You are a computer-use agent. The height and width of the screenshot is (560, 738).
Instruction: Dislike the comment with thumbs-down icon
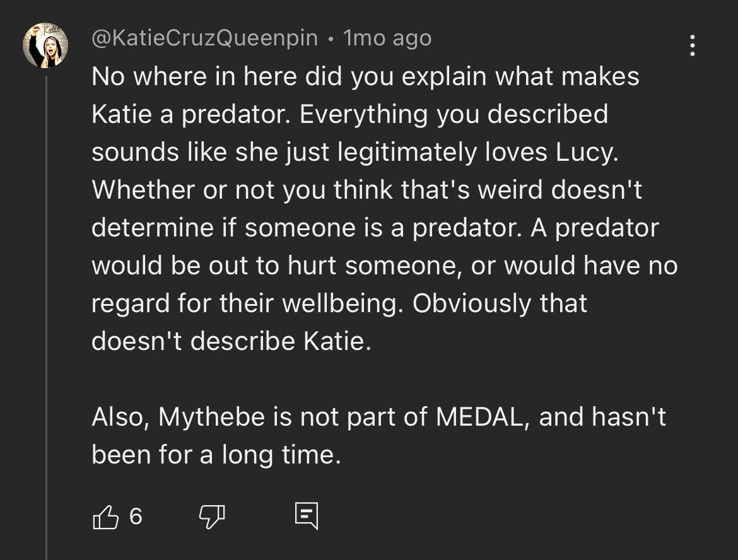[212, 517]
